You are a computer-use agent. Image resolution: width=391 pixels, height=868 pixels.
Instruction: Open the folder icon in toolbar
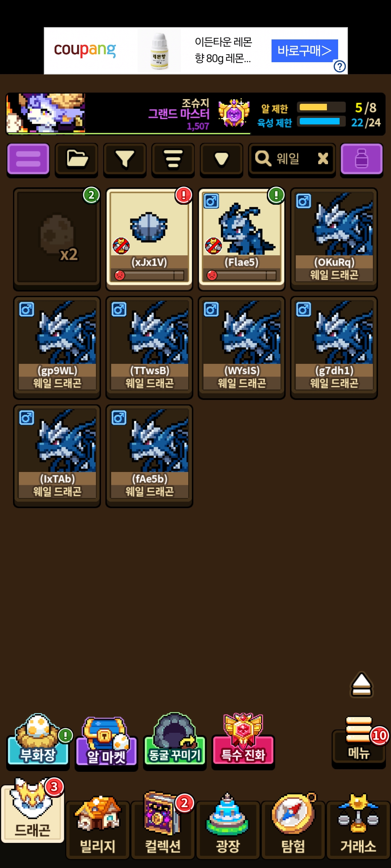point(76,159)
